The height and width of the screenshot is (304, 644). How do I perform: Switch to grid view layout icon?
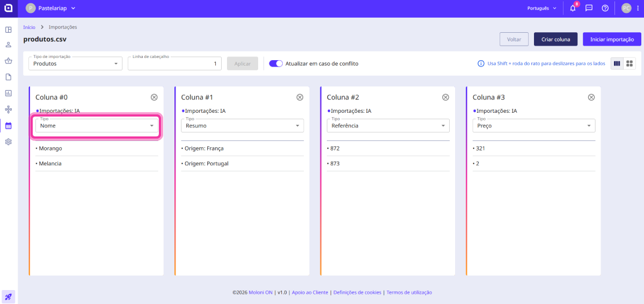point(630,63)
